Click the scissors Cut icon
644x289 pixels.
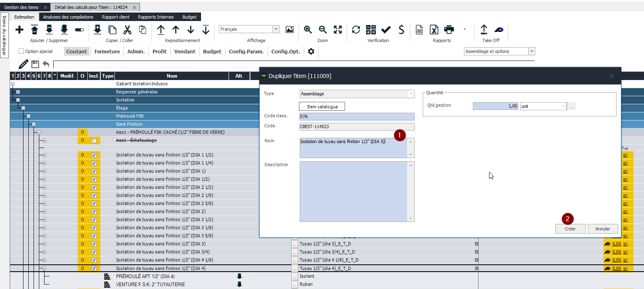tap(127, 30)
